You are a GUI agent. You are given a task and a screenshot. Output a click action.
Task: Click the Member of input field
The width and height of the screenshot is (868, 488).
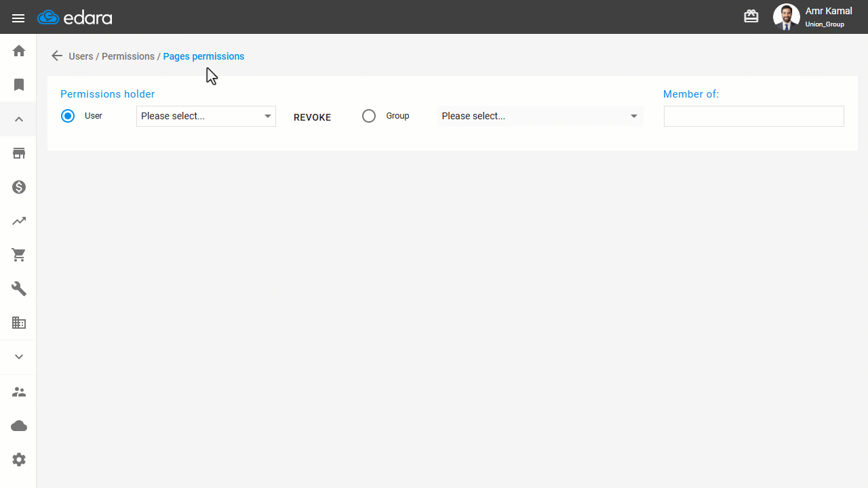pos(754,116)
